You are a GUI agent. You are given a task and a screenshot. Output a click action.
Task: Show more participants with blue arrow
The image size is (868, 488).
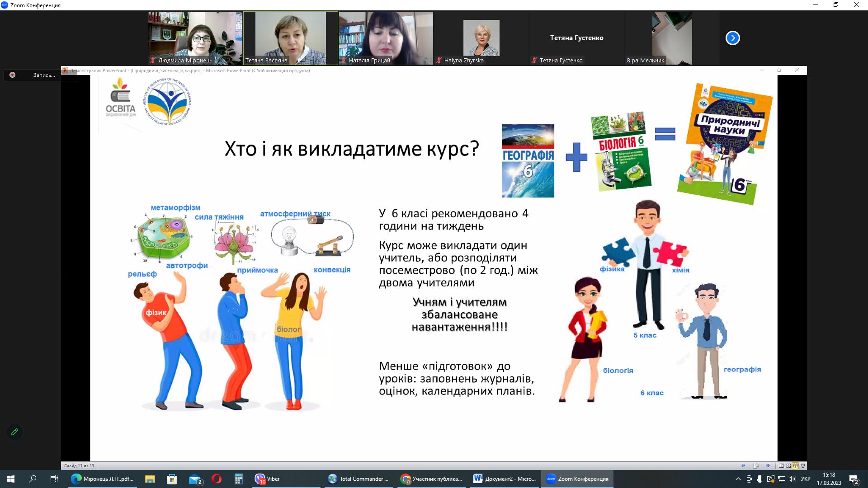(x=732, y=38)
